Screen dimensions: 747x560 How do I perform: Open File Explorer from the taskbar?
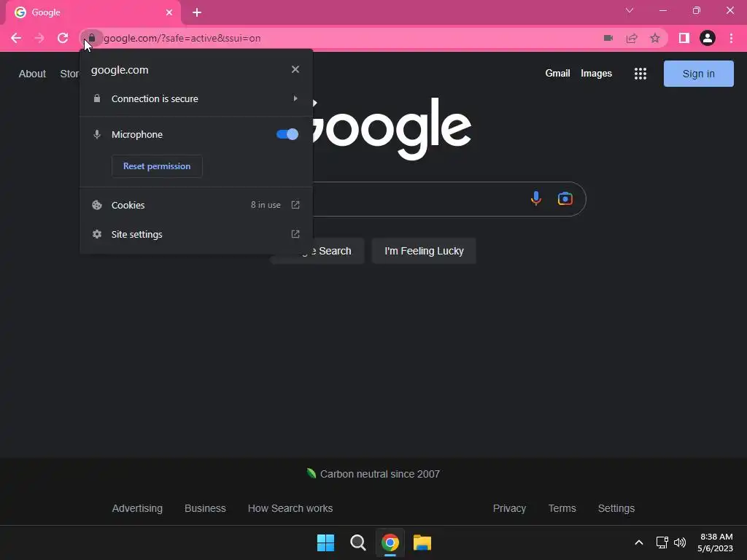pos(422,542)
